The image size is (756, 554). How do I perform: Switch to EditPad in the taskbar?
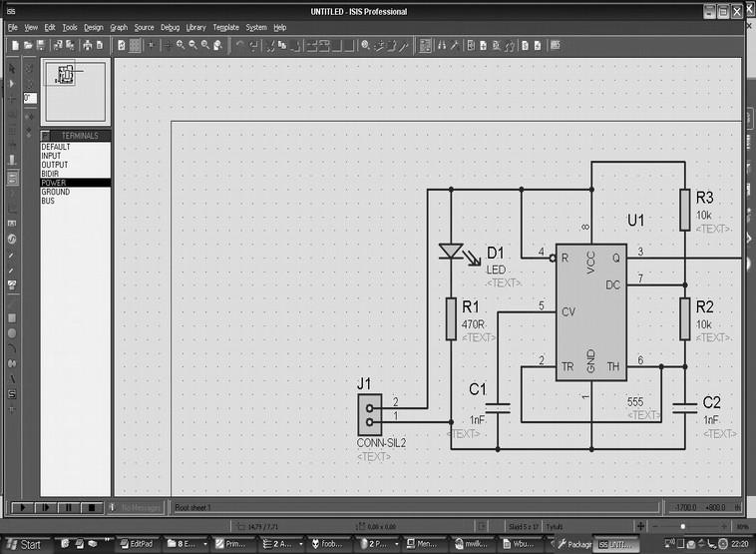coord(137,544)
